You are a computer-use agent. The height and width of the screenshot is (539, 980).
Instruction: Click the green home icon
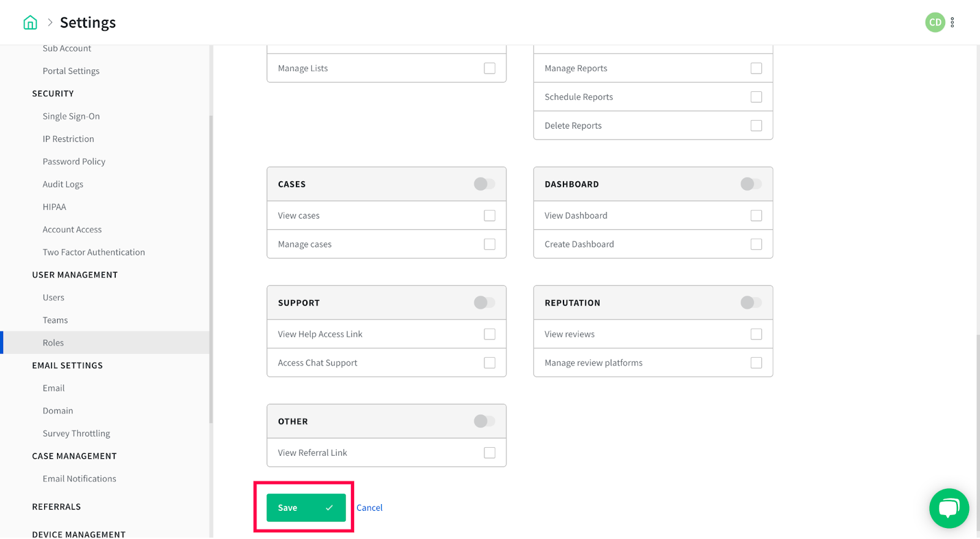[x=30, y=23]
